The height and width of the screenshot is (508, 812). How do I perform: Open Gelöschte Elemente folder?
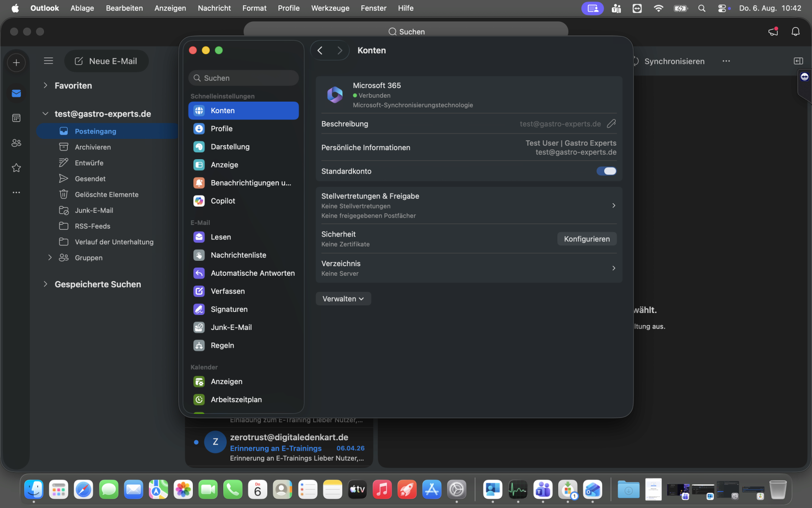[x=108, y=194]
